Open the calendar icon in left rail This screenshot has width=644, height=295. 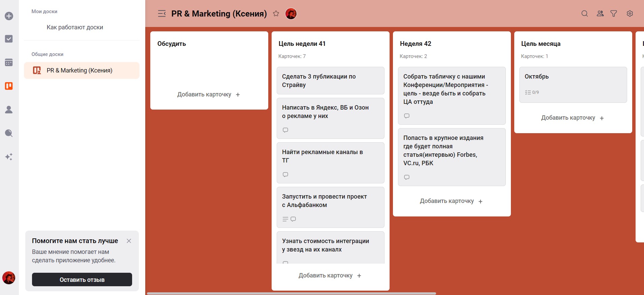pos(9,62)
